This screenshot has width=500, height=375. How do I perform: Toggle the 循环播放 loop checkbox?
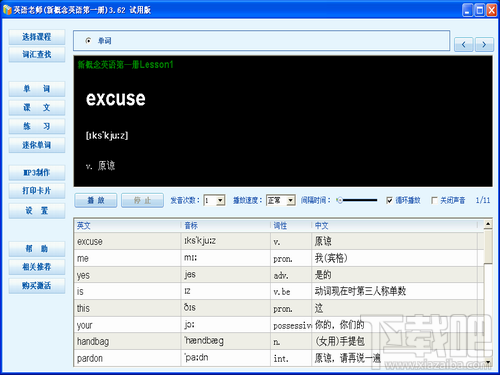[x=389, y=200]
